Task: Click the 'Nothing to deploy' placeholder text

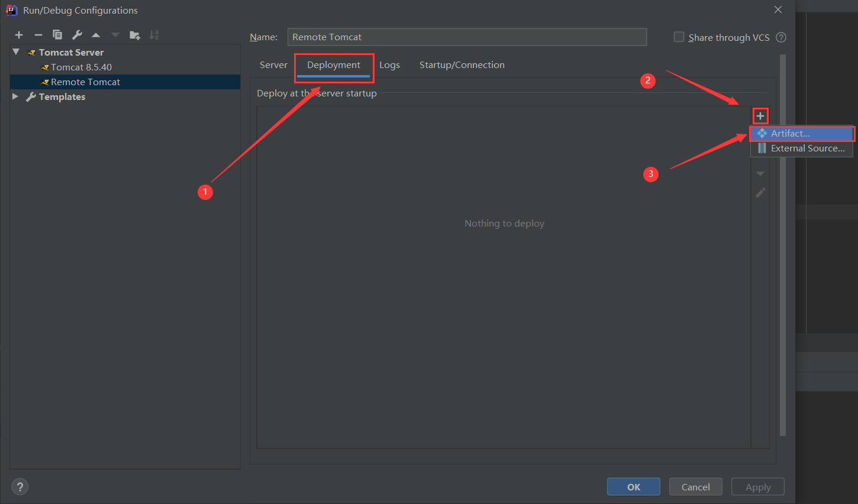Action: click(x=504, y=224)
